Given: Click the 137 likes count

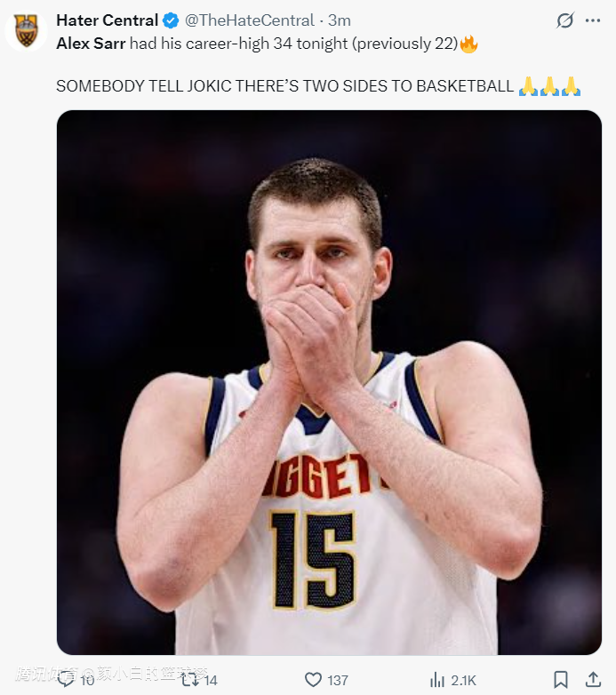Looking at the screenshot, I should [338, 680].
